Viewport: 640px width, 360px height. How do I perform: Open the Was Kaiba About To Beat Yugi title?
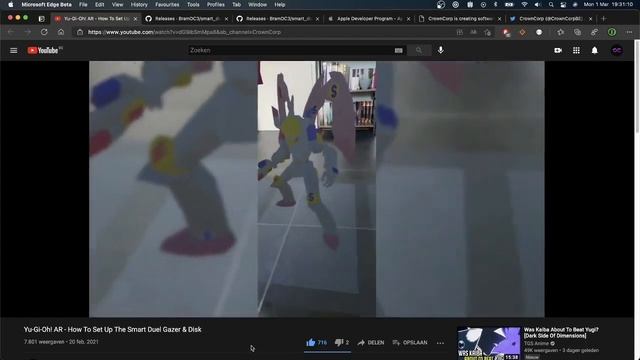(561, 332)
